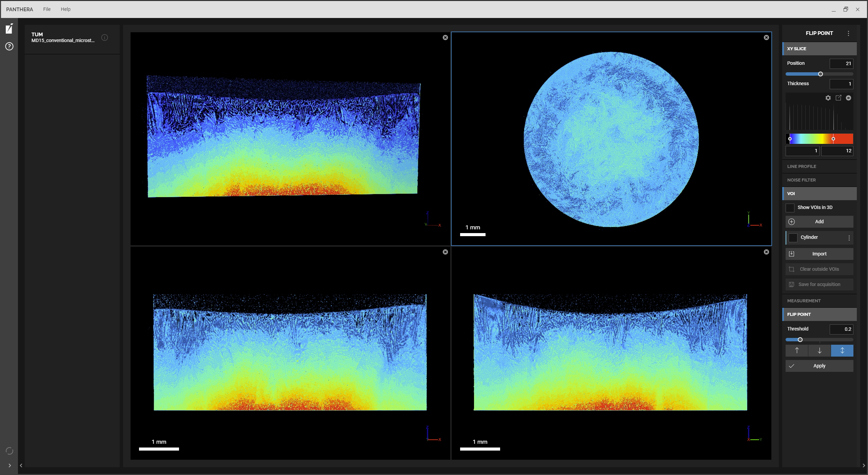Open the histogram settings gear icon
This screenshot has height=475, width=868.
click(x=828, y=98)
